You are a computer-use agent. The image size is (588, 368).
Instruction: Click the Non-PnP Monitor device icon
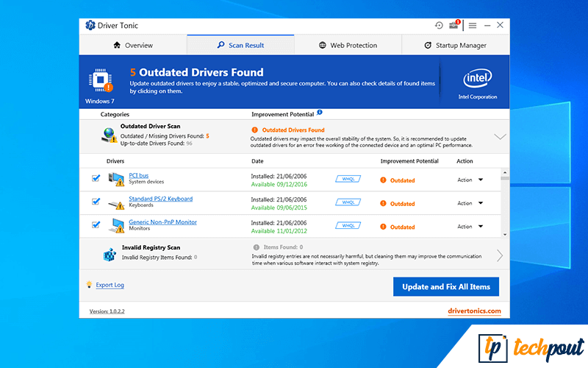[116, 226]
